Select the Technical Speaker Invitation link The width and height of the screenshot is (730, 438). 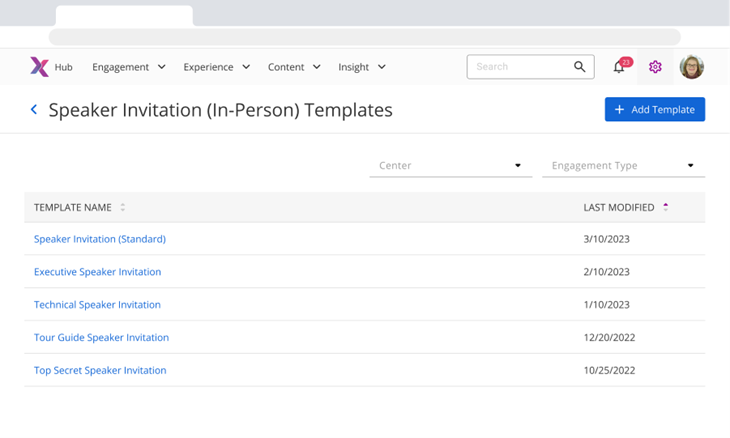coord(97,305)
